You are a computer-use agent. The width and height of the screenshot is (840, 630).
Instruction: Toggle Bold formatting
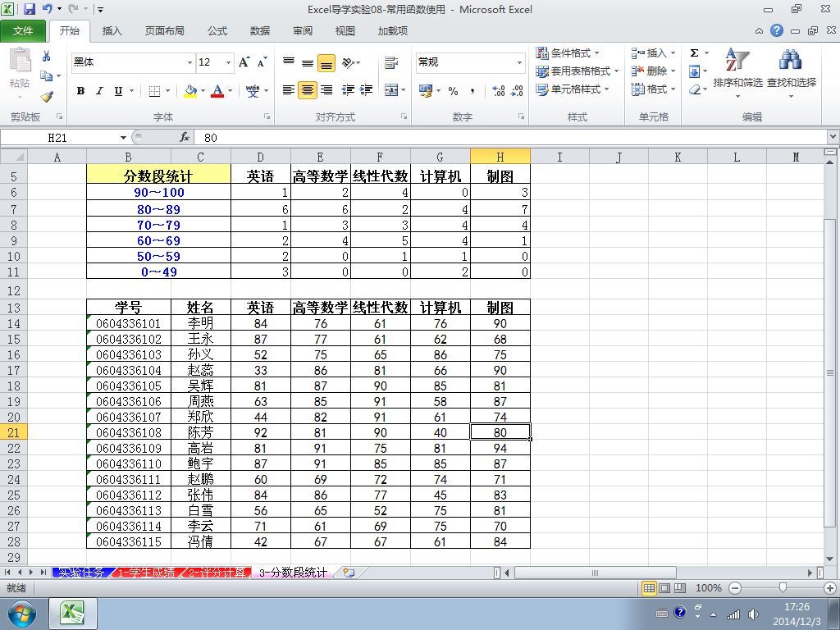80,91
